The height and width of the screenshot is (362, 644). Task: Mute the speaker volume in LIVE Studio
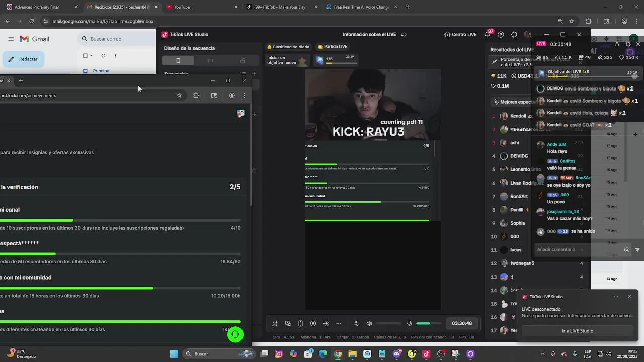click(x=369, y=323)
